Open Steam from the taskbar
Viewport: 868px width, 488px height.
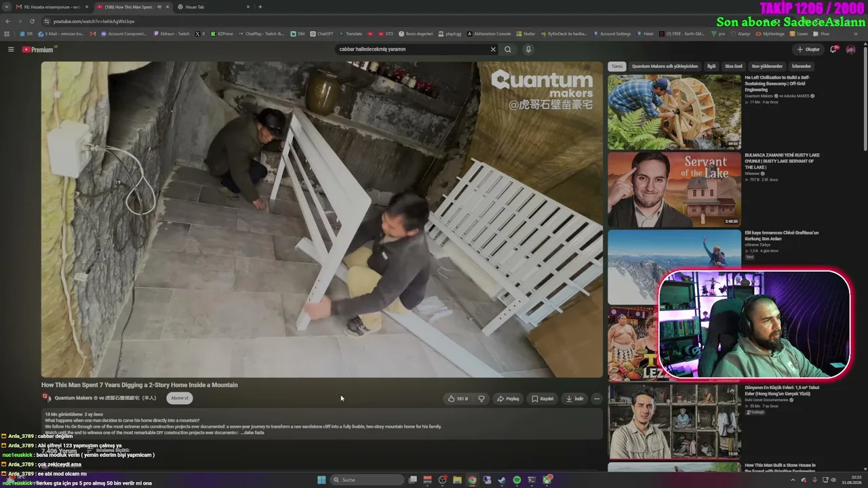pyautogui.click(x=502, y=480)
